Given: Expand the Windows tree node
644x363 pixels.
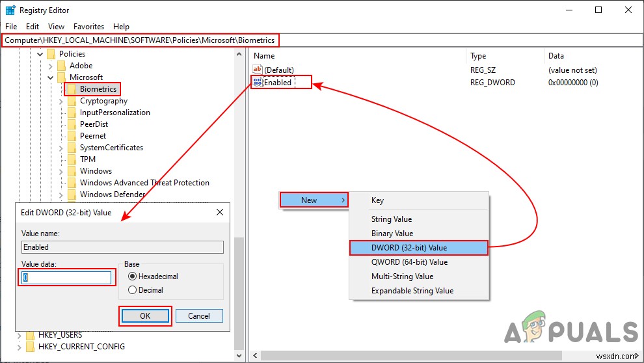Looking at the screenshot, I should pyautogui.click(x=60, y=171).
